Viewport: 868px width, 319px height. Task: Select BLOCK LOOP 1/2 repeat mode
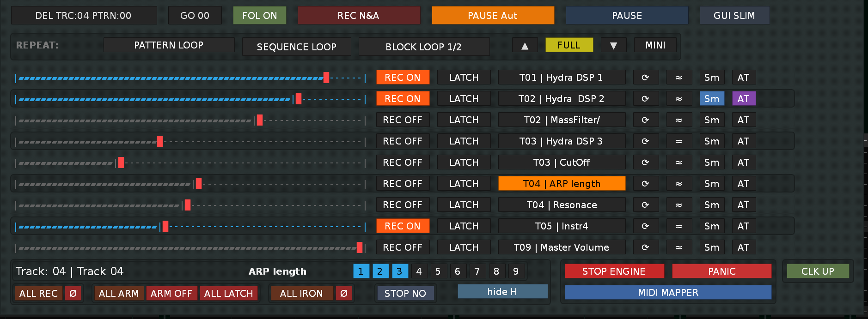[x=424, y=47]
